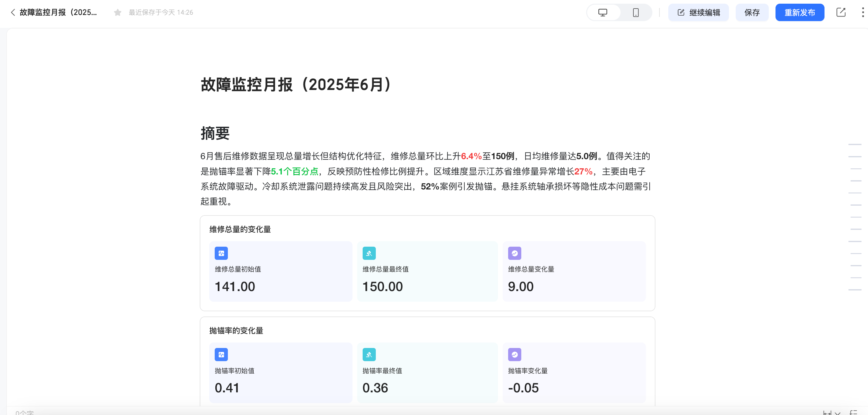The height and width of the screenshot is (415, 868).
Task: Click truncated document title 故障监控月报
Action: [58, 13]
